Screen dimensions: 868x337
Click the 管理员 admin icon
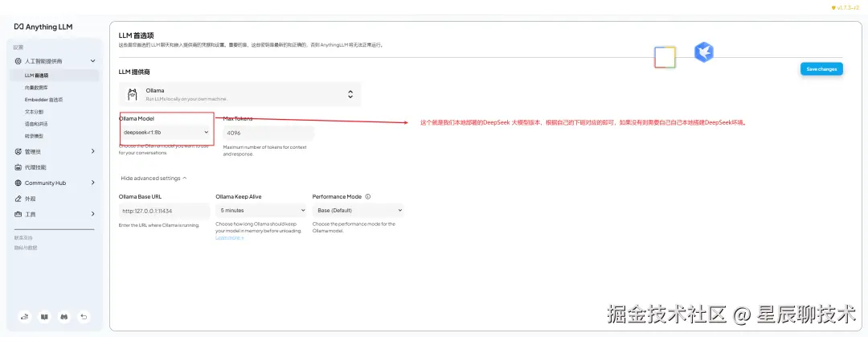[x=18, y=151]
